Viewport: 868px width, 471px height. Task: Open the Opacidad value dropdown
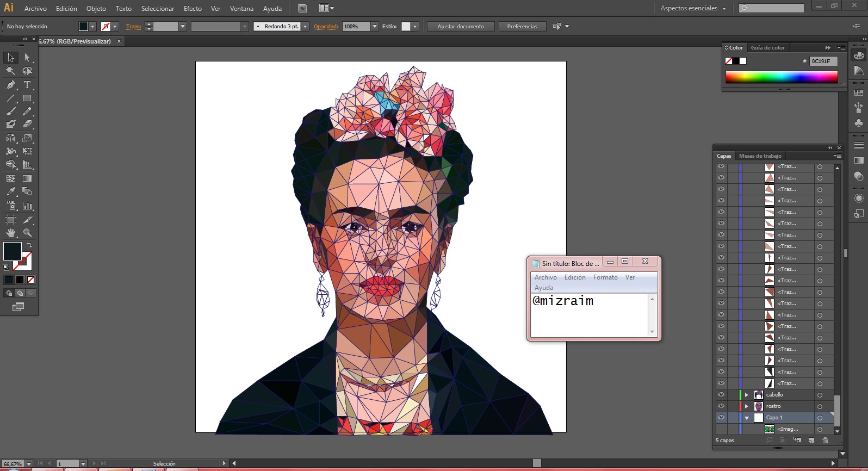[x=375, y=26]
